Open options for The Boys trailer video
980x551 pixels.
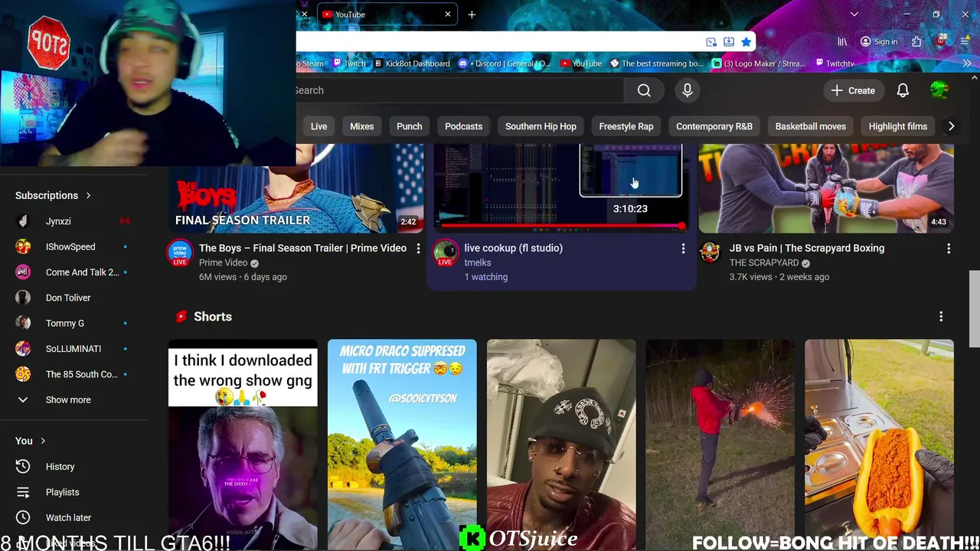pyautogui.click(x=418, y=249)
